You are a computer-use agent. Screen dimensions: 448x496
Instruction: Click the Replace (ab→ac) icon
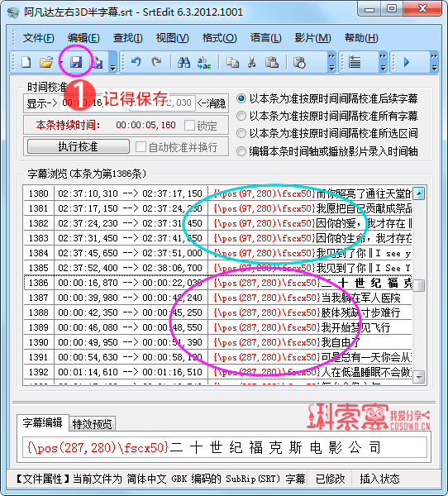point(204,62)
